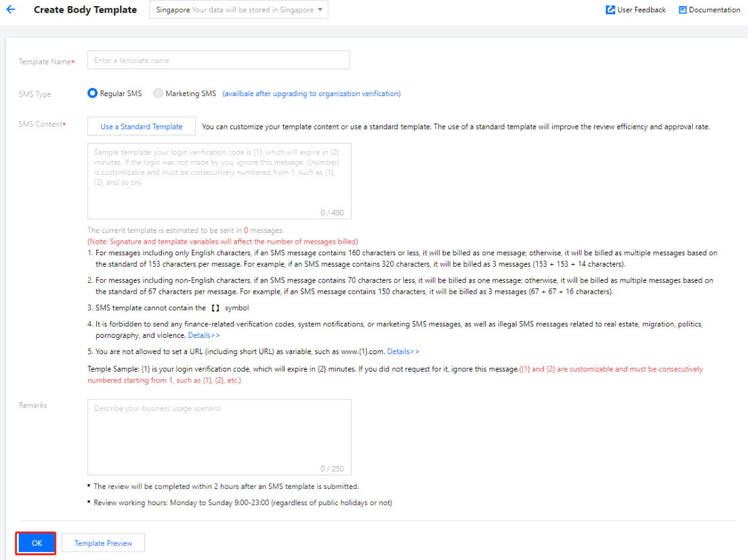756x560 pixels.
Task: Click the Remarks label
Action: [33, 406]
